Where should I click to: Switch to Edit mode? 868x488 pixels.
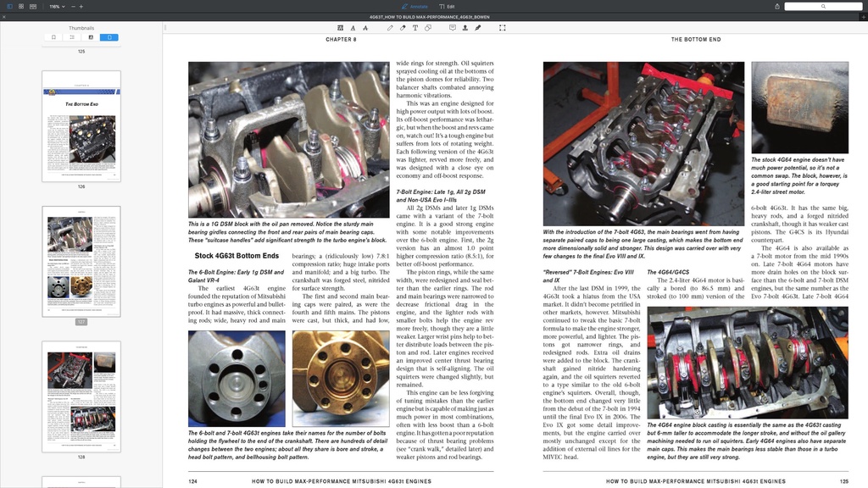click(x=447, y=7)
